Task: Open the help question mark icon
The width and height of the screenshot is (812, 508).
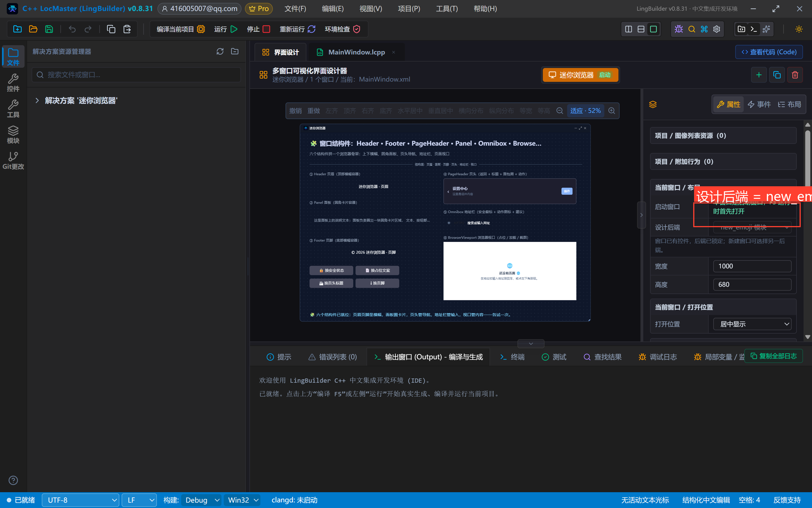Action: 13,480
